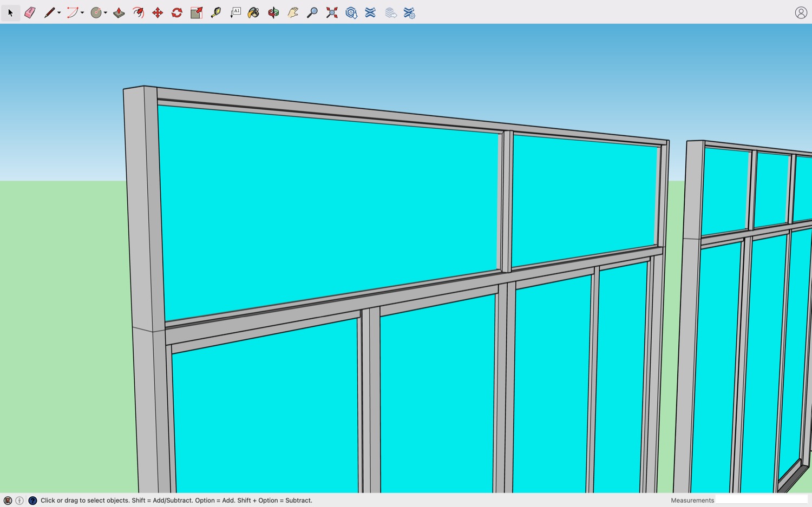Select the Paint Bucket tool
The width and height of the screenshot is (812, 507).
[253, 12]
